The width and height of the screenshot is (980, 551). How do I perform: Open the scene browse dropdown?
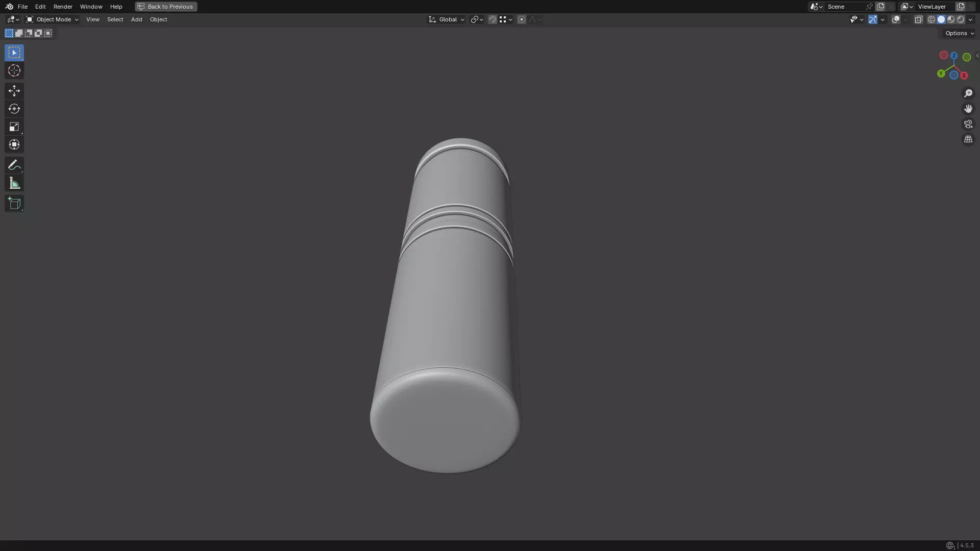816,7
